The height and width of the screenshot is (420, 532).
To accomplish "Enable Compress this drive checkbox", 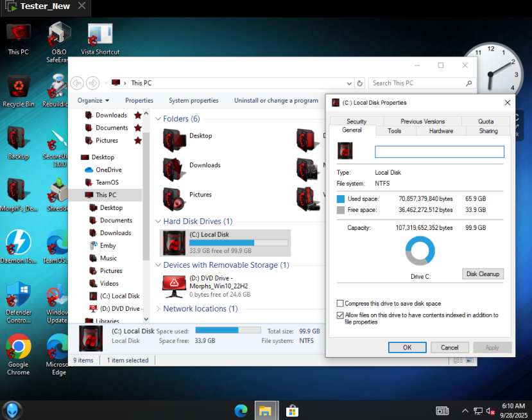I will [x=340, y=303].
